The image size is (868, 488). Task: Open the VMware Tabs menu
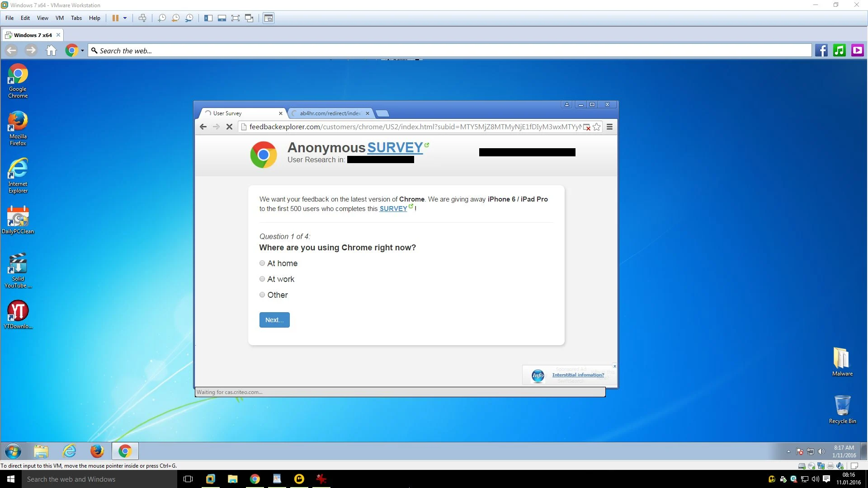click(76, 18)
